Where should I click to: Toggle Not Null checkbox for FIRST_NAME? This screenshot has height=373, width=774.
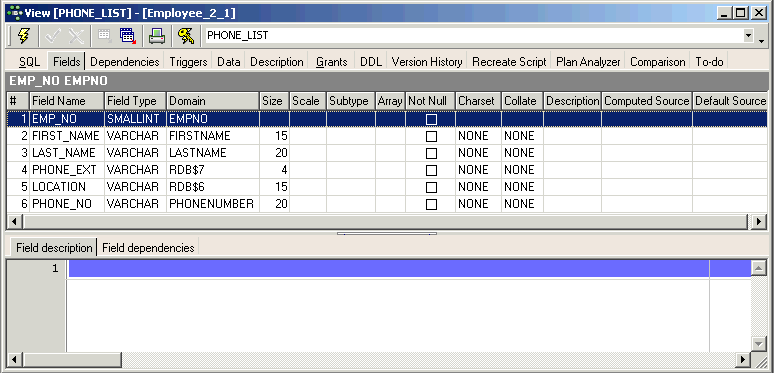pyautogui.click(x=431, y=136)
